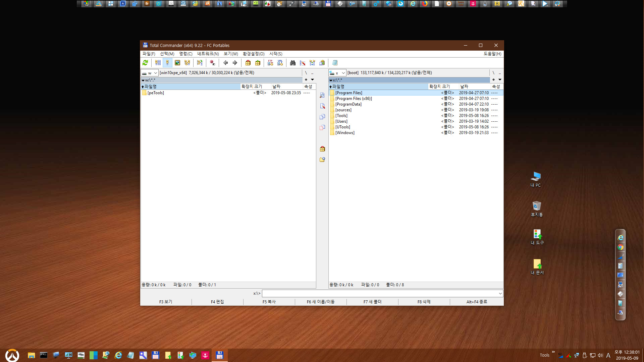The image size is (644, 362).
Task: Go forward with the right arrow icon
Action: (x=235, y=63)
